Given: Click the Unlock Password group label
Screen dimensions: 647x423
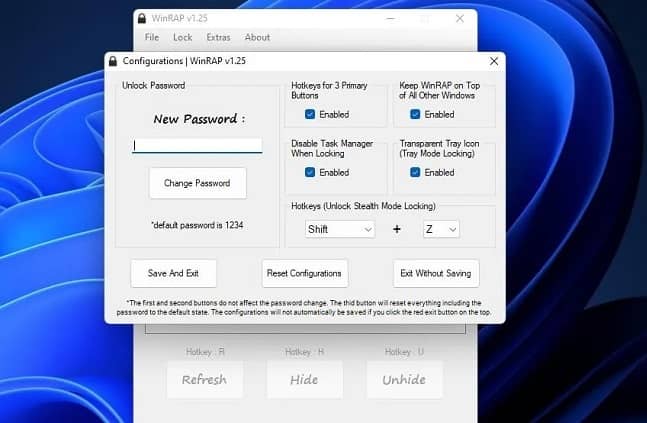Looking at the screenshot, I should coord(153,85).
